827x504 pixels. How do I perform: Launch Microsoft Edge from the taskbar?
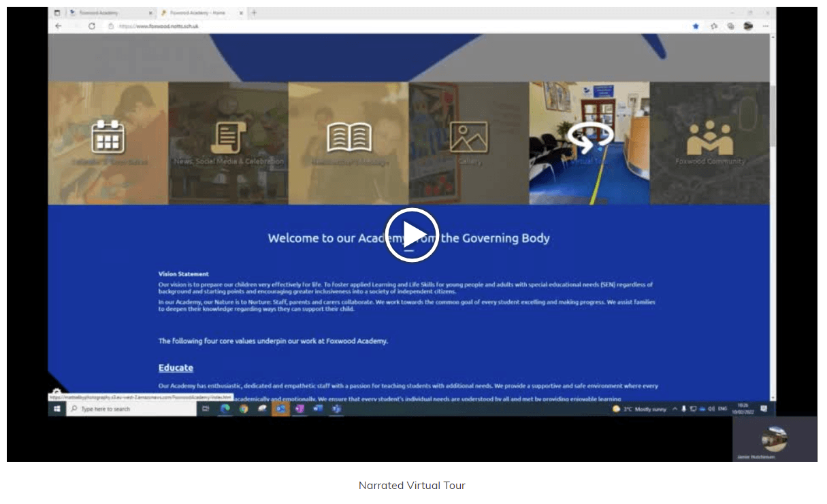click(225, 409)
